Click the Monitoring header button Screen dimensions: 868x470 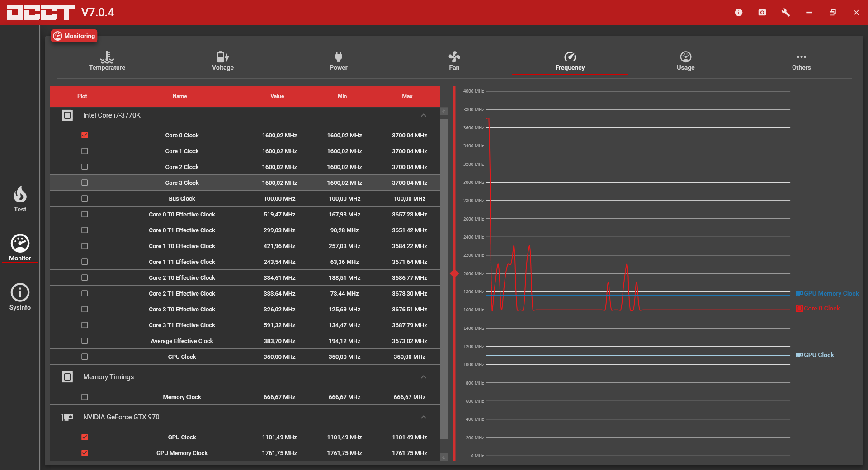tap(74, 36)
